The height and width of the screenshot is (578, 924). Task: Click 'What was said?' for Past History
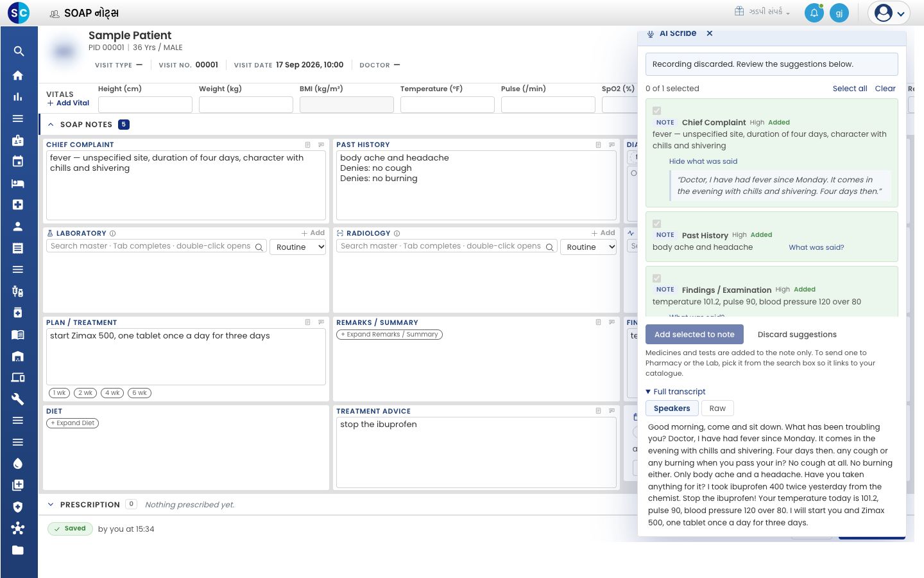tap(816, 247)
